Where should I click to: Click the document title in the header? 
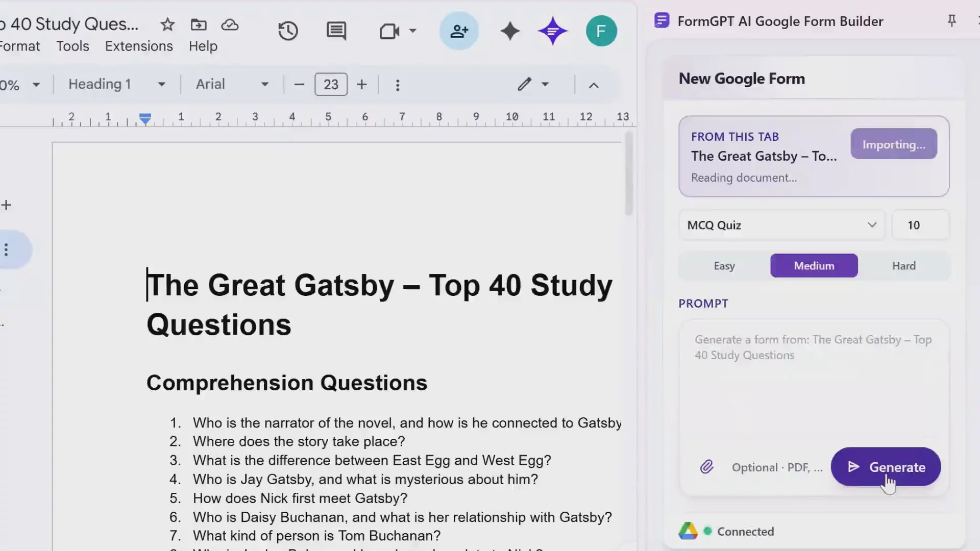coord(69,24)
